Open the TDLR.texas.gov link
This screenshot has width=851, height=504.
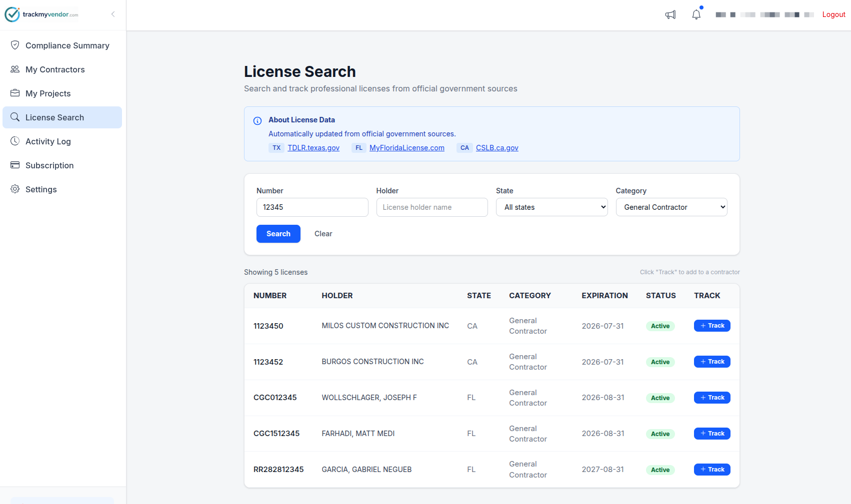313,148
